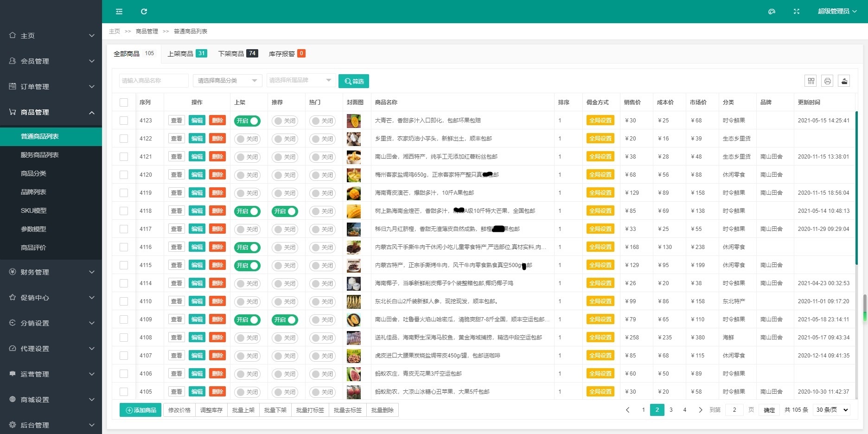Collapse the sidebar with the menu icon
The width and height of the screenshot is (868, 434).
119,12
